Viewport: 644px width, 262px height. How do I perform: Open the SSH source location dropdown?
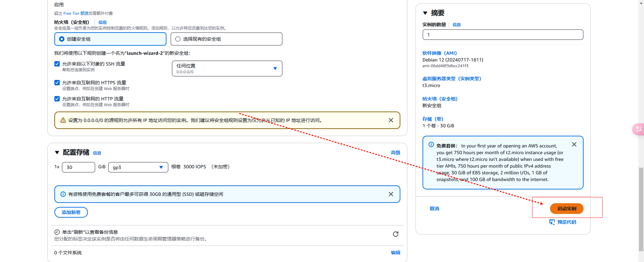tap(227, 69)
